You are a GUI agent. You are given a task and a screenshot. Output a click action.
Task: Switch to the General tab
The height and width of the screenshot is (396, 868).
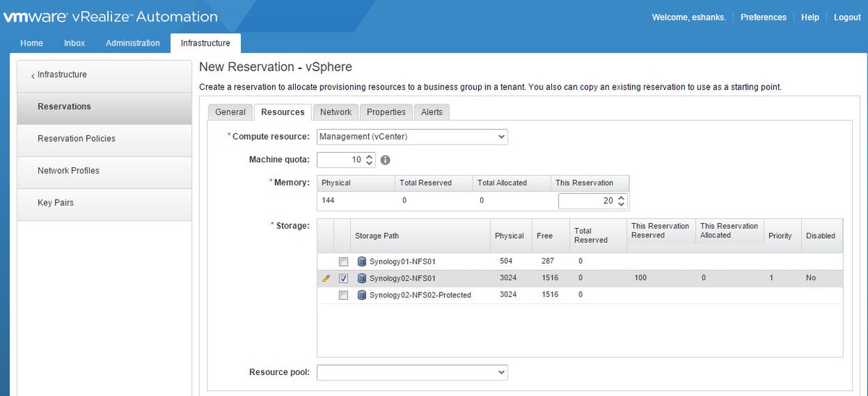230,112
